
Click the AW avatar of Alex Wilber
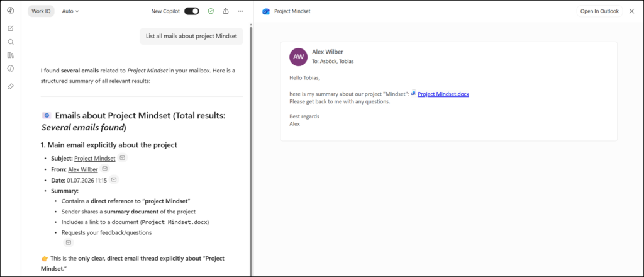pos(299,57)
